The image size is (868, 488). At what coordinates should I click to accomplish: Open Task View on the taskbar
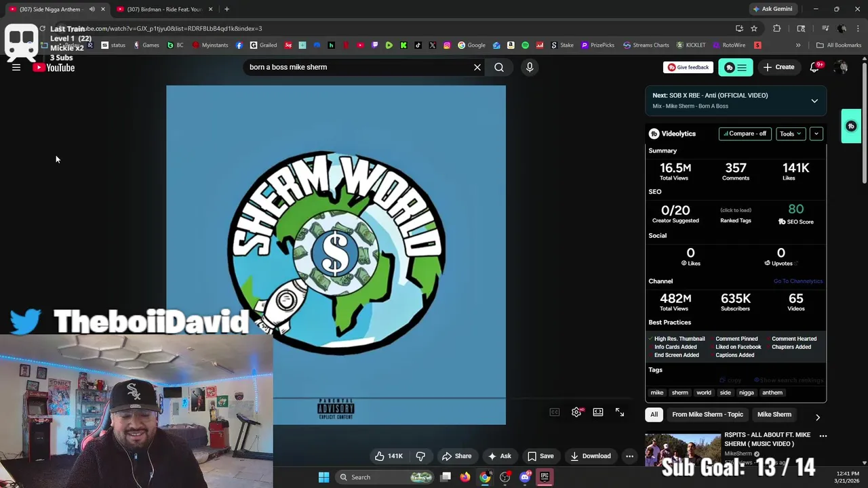[x=446, y=477]
